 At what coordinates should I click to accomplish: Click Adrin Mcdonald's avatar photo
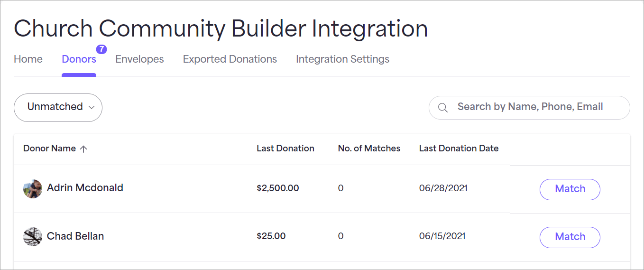pos(33,189)
